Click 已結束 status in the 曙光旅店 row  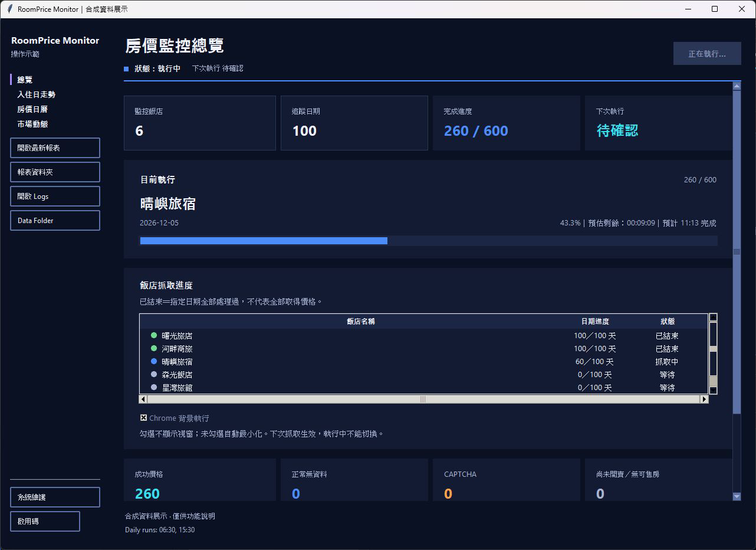coord(667,336)
